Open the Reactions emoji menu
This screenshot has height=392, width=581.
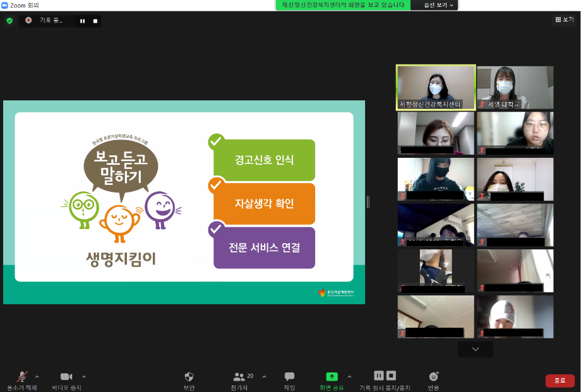point(433,377)
